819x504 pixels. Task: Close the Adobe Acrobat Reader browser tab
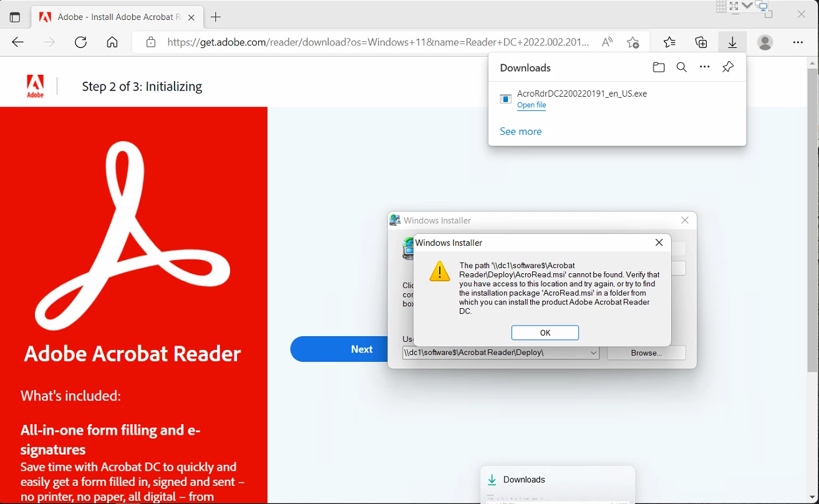[191, 17]
